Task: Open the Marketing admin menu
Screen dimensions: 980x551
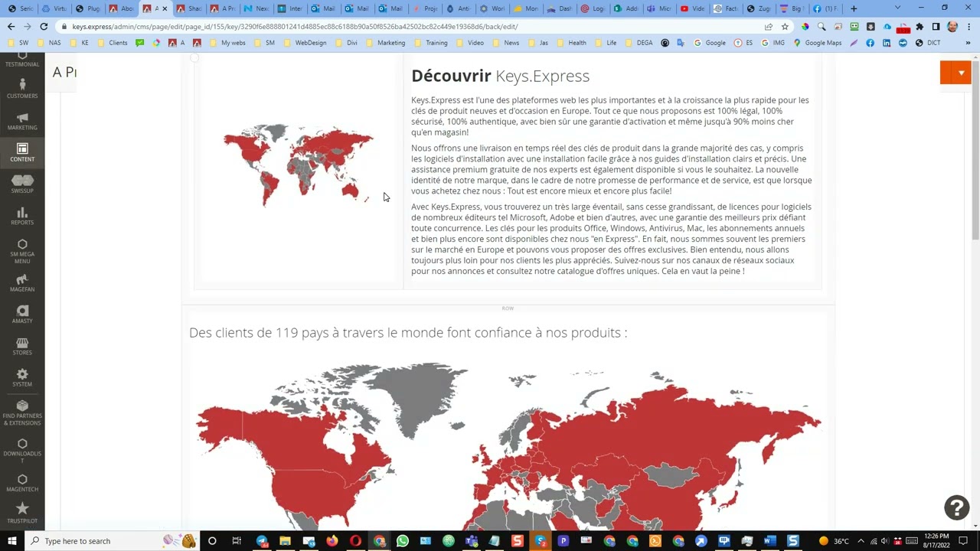Action: coord(22,120)
